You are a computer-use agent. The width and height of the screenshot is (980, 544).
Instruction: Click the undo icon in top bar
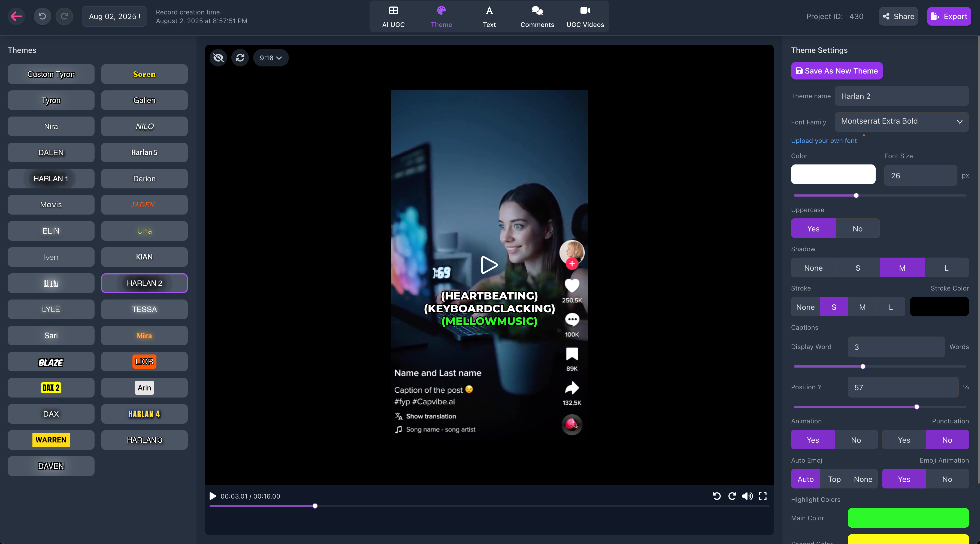[x=42, y=16]
